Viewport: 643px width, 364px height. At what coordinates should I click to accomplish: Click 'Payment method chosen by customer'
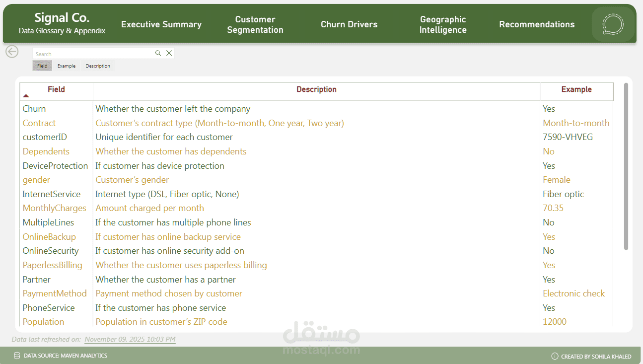[169, 293]
